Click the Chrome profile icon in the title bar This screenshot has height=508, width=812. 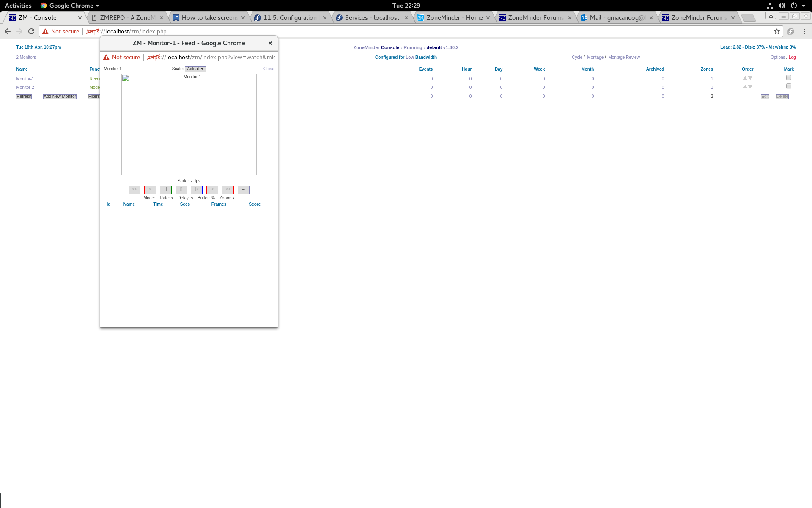pos(771,16)
